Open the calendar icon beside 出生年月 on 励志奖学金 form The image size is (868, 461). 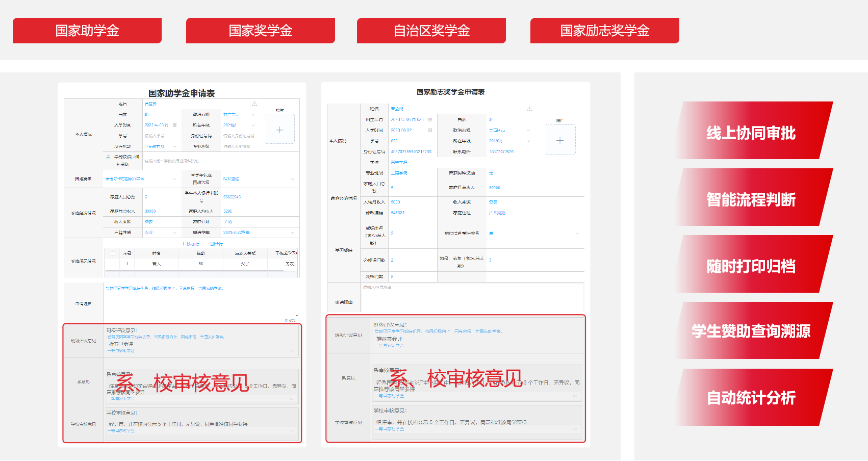(x=430, y=119)
